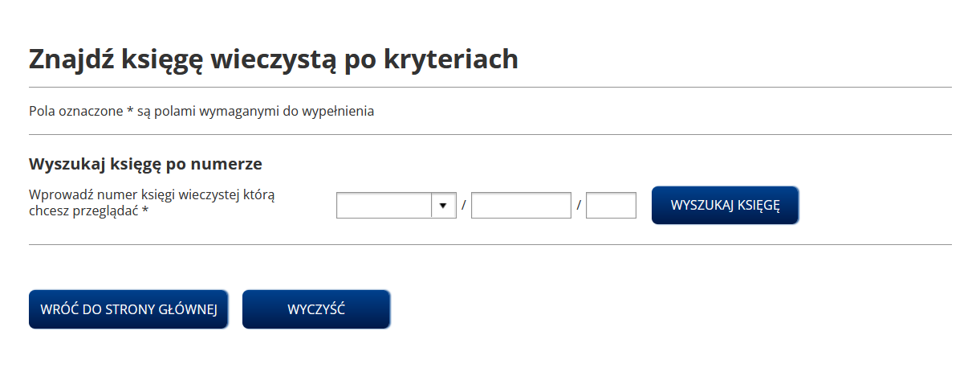980x372 pixels.
Task: Focus the last check digit field
Action: coord(611,206)
